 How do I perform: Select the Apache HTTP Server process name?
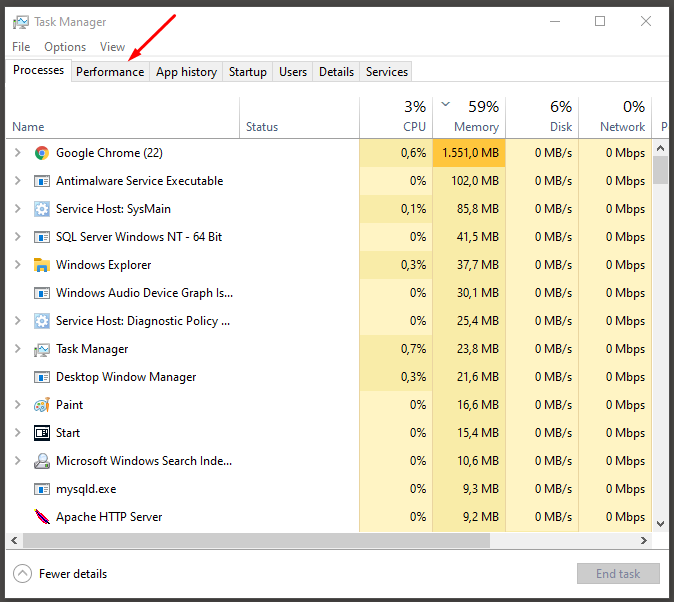(109, 516)
